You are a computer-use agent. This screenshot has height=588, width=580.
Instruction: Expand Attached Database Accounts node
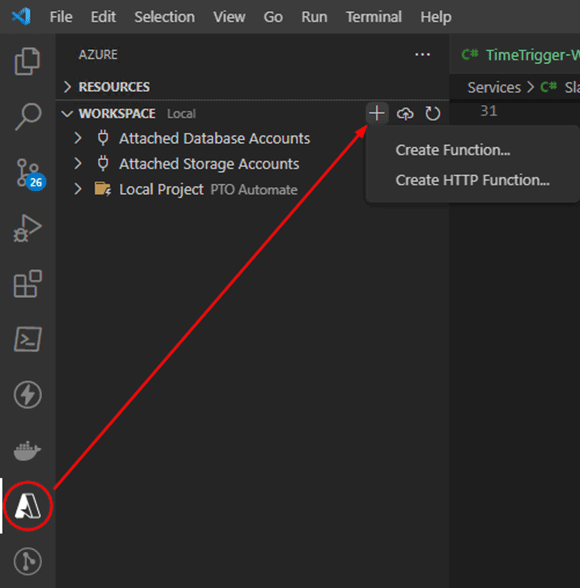point(78,138)
